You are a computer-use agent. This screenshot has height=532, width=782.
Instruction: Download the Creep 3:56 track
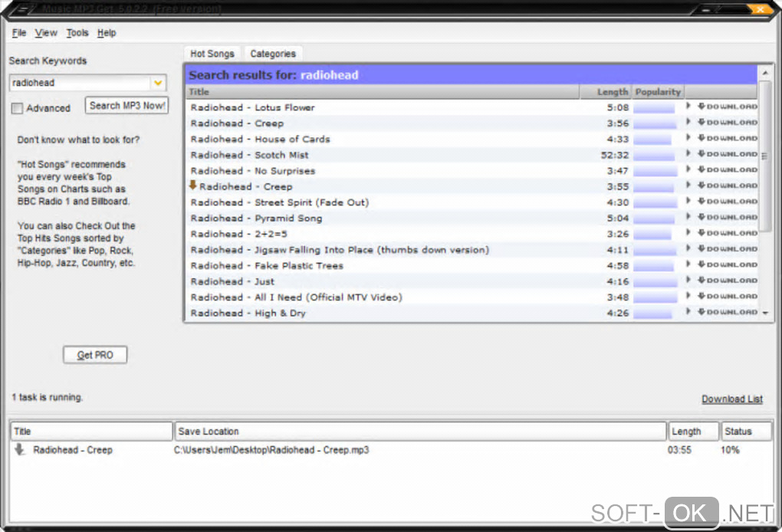tap(727, 122)
